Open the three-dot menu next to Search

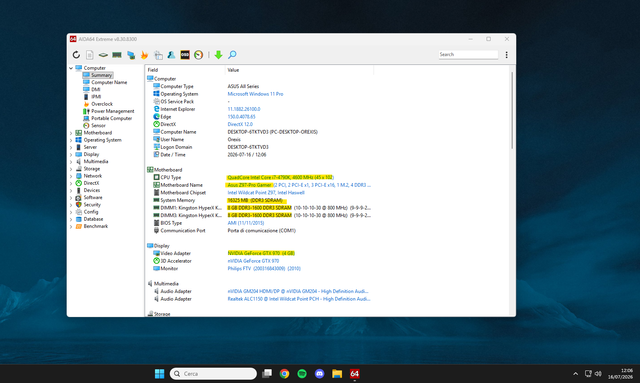pyautogui.click(x=507, y=55)
